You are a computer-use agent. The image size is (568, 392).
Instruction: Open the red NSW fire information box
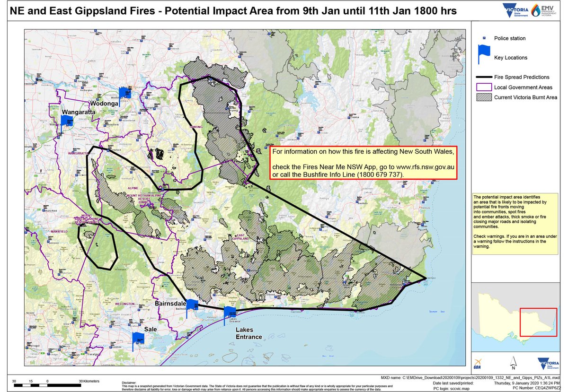[x=363, y=163]
